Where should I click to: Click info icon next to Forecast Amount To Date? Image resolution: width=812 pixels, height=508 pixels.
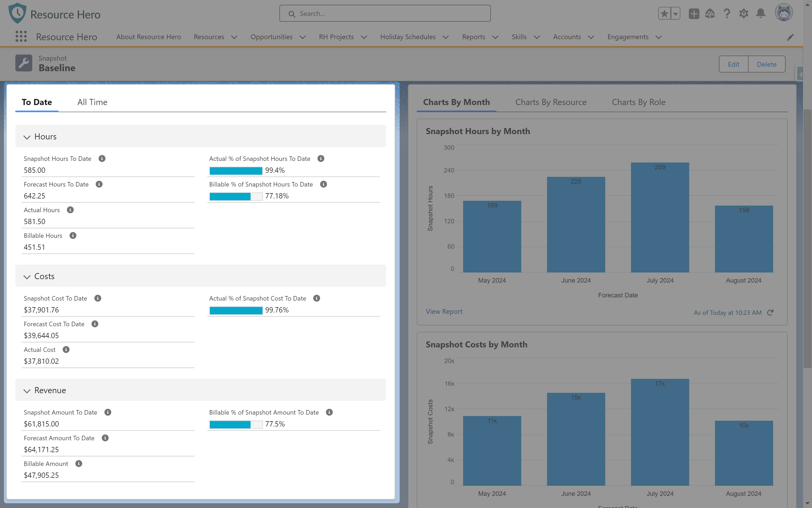pyautogui.click(x=105, y=438)
